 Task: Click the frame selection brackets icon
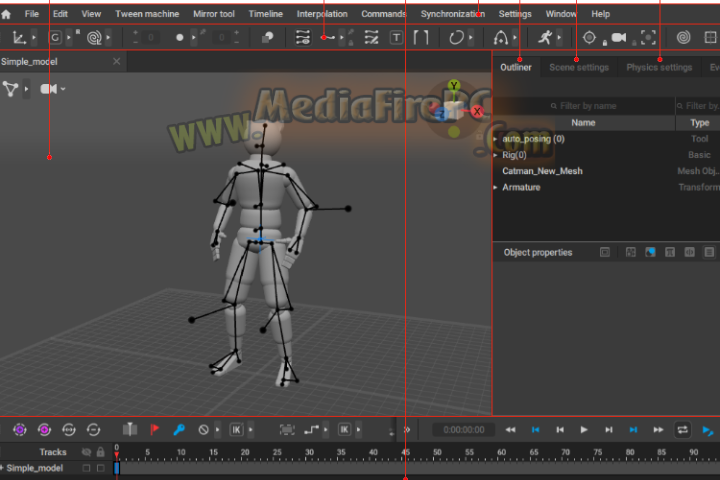point(287,429)
